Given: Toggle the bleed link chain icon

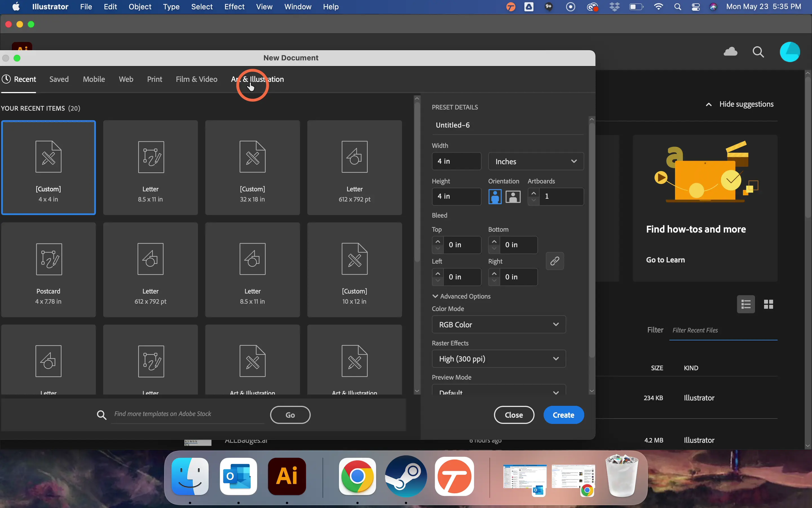Looking at the screenshot, I should pyautogui.click(x=555, y=261).
